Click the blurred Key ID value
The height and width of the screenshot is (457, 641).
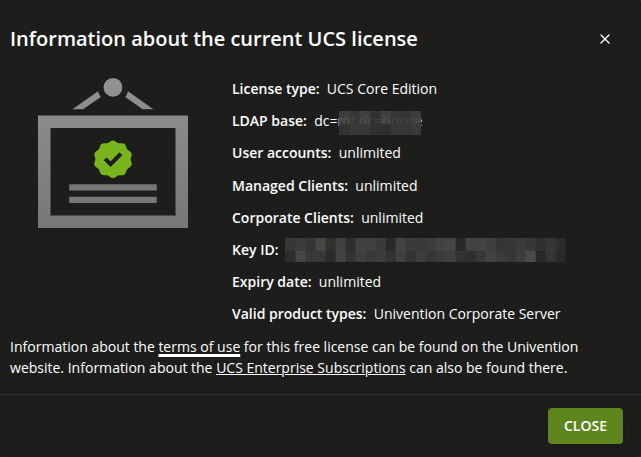[x=425, y=250]
